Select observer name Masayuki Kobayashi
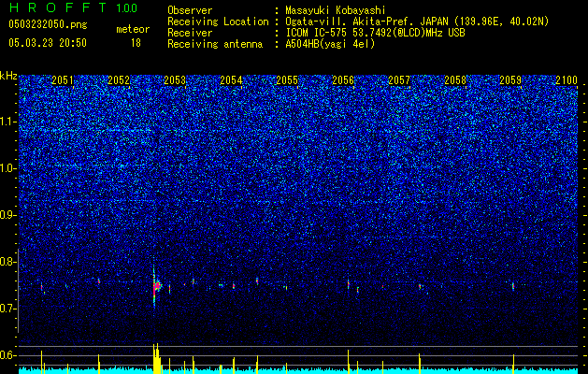The width and height of the screenshot is (588, 374). (x=336, y=10)
